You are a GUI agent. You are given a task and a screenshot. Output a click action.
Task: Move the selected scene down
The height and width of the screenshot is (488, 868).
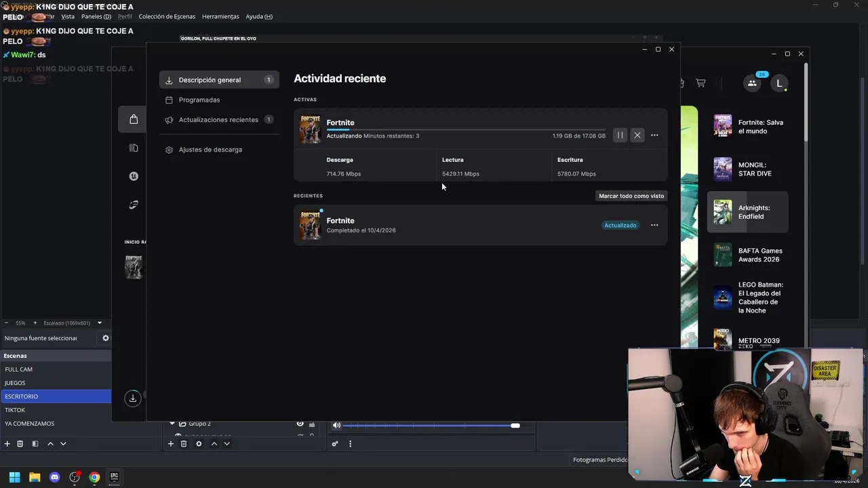point(63,444)
